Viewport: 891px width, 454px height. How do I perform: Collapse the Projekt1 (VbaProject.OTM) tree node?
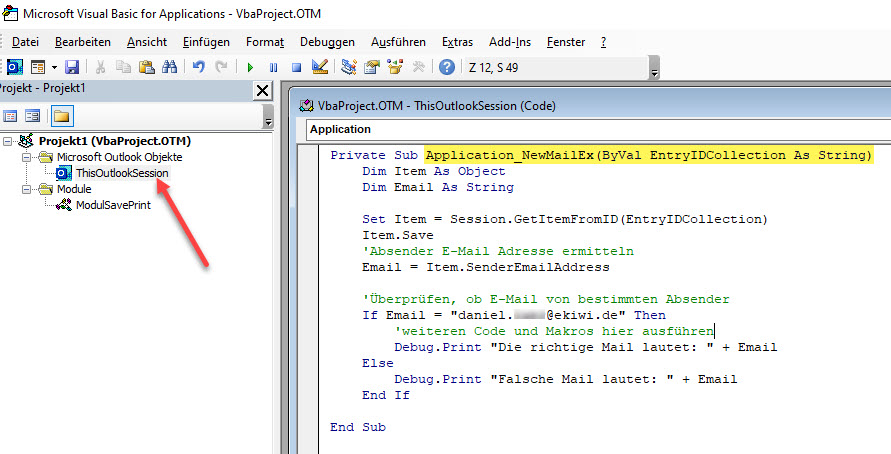[x=7, y=141]
